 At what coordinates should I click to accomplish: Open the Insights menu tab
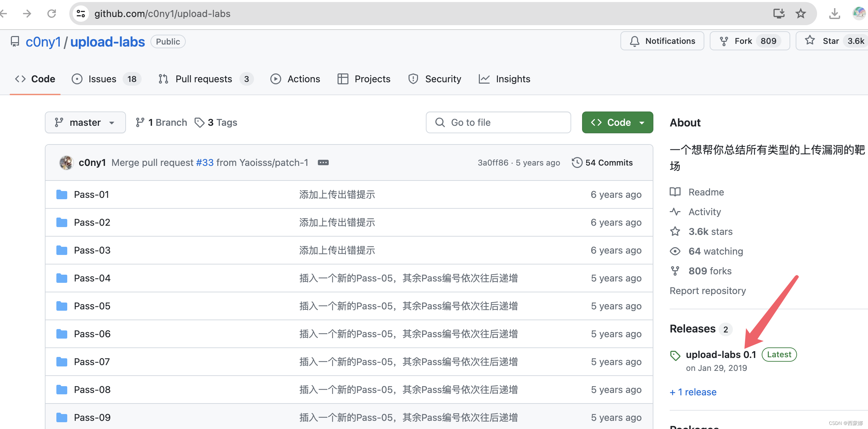pos(505,79)
